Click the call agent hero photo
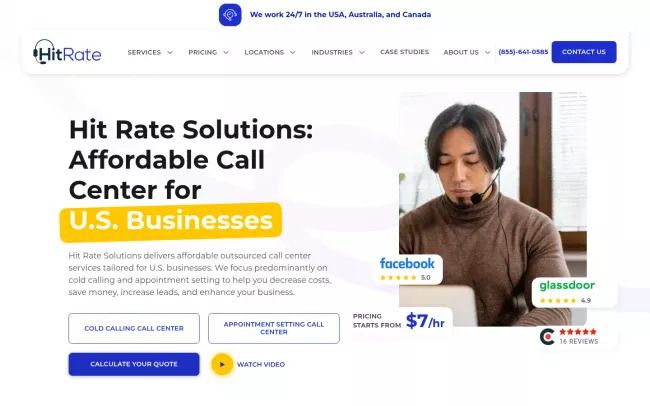 click(x=493, y=209)
